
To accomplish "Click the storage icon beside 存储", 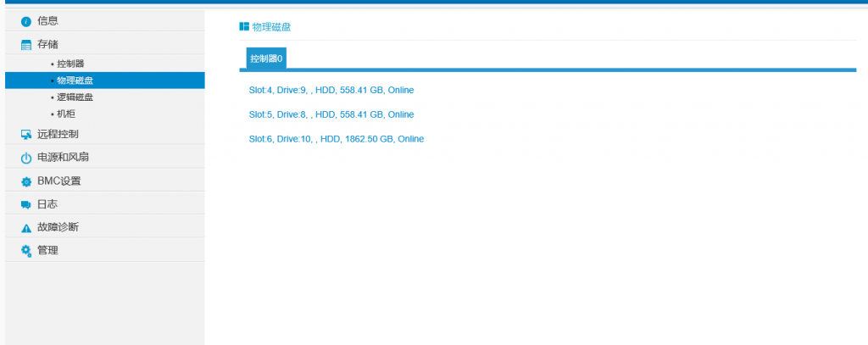I will point(25,44).
